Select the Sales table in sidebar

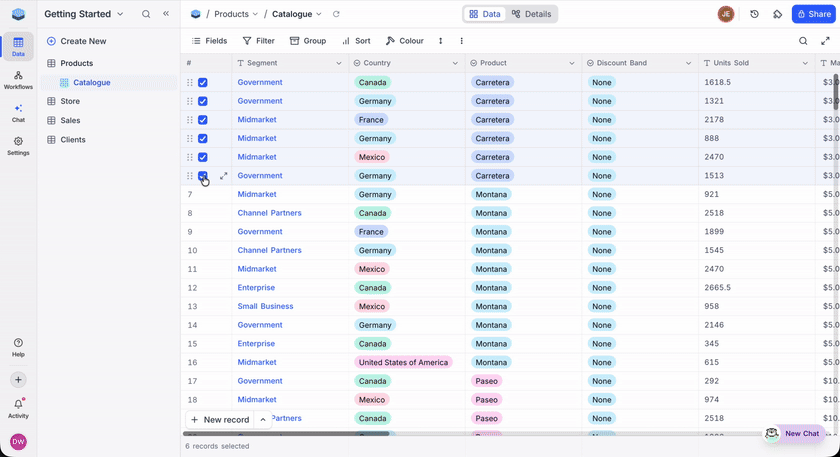(x=70, y=120)
